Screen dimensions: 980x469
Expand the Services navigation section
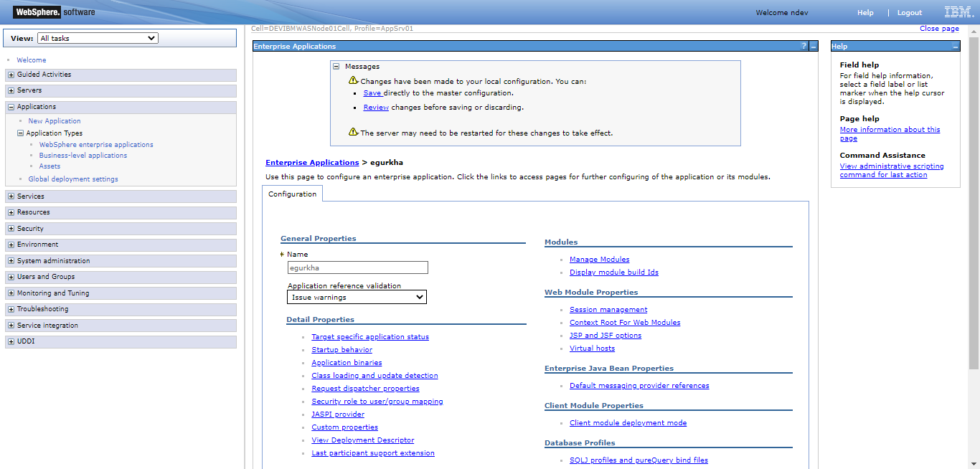11,196
